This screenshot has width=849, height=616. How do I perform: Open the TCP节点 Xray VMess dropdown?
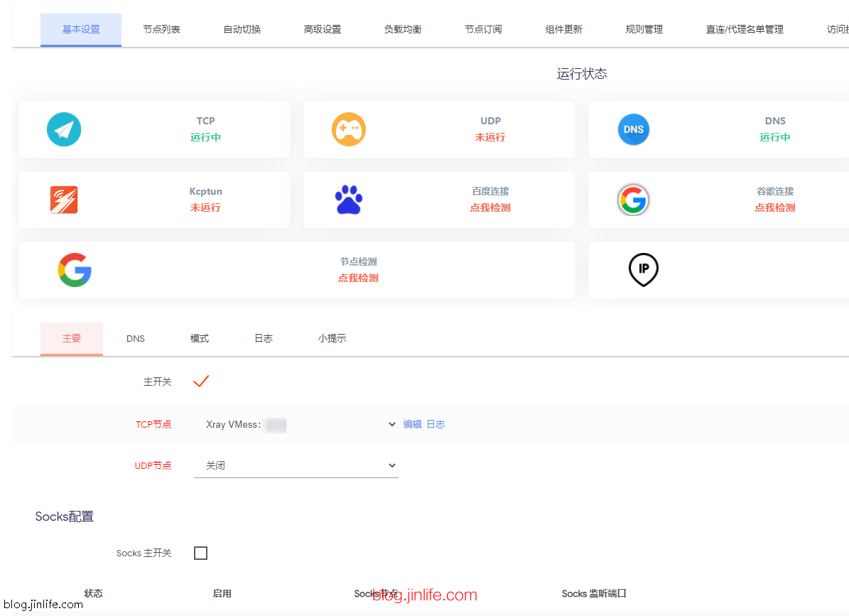(x=296, y=424)
